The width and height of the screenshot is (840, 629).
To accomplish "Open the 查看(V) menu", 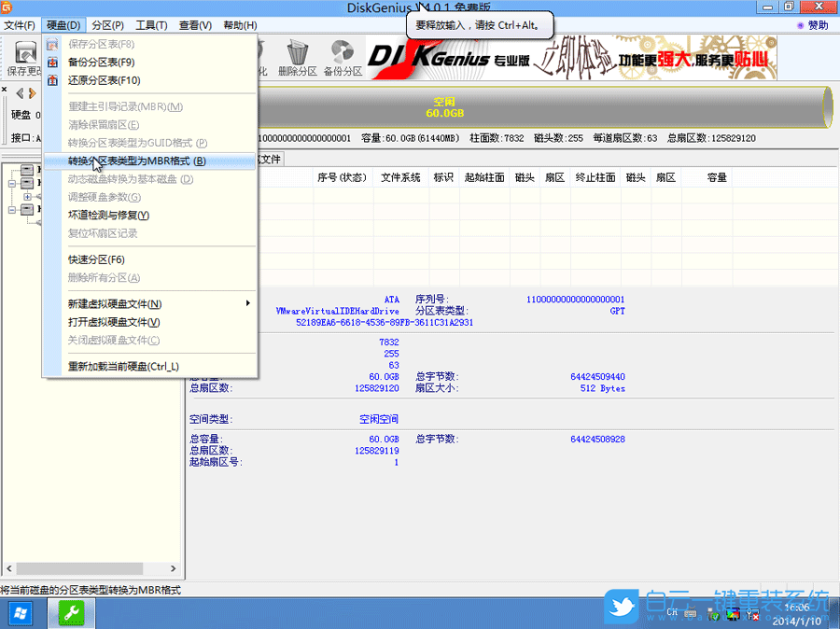I will click(x=193, y=25).
